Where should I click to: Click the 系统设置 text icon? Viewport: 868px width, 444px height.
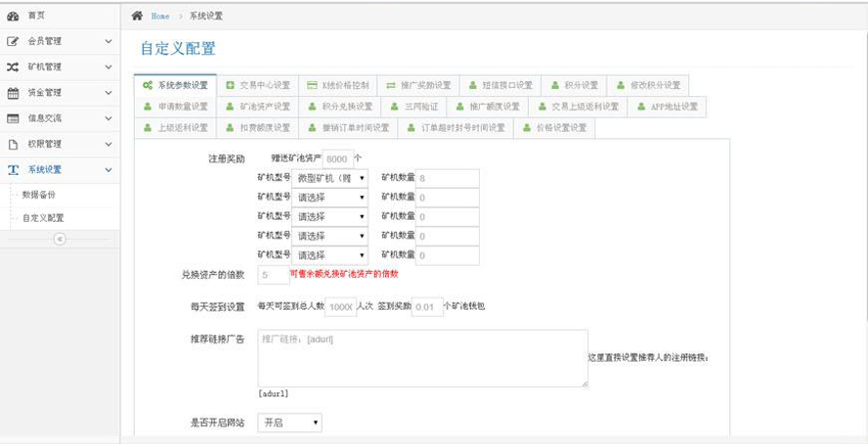13,170
